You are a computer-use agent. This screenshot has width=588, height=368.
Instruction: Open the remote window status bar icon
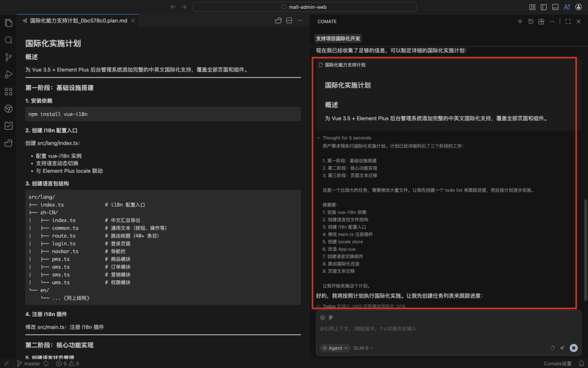pyautogui.click(x=7, y=364)
